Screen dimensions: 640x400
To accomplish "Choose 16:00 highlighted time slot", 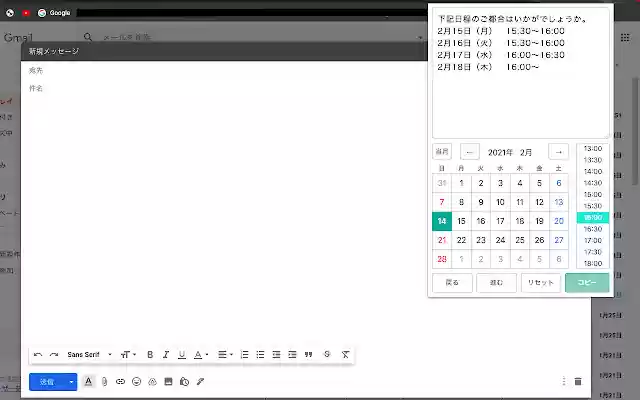I will pyautogui.click(x=593, y=218).
